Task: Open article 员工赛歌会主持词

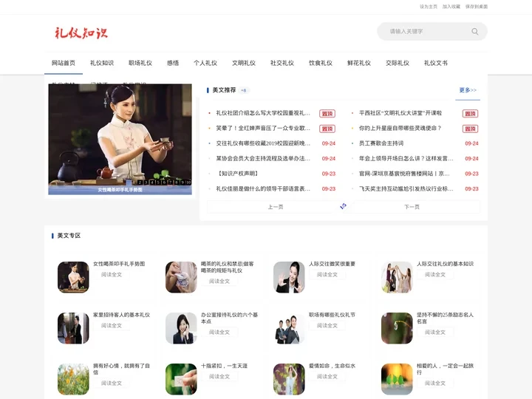Action: point(381,143)
